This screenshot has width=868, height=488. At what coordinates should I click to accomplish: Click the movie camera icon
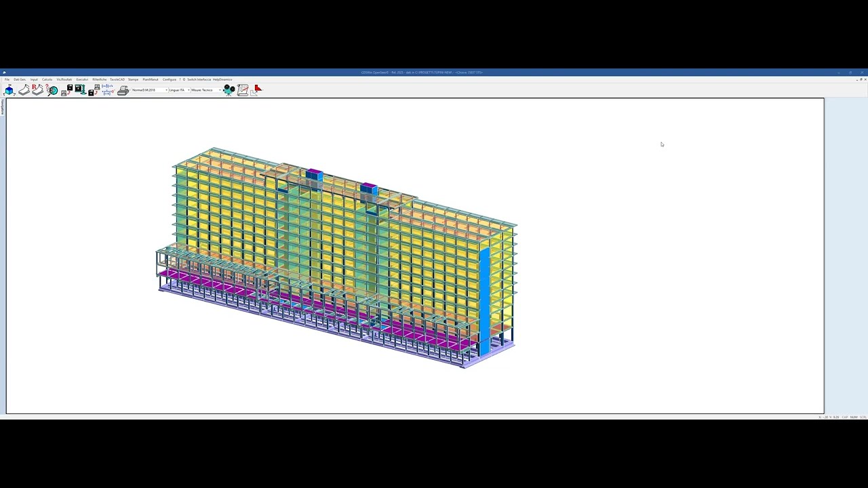point(229,90)
